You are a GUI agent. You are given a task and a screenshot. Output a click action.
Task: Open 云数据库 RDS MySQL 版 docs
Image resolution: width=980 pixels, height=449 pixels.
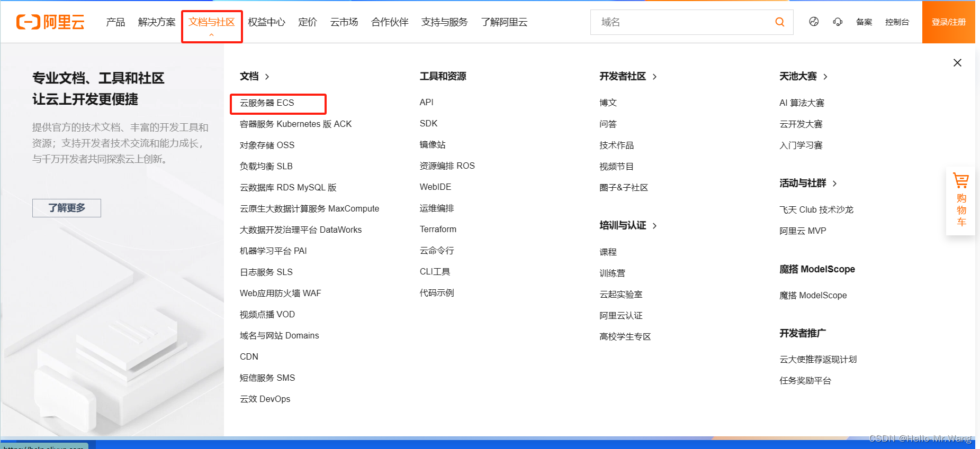tap(288, 187)
